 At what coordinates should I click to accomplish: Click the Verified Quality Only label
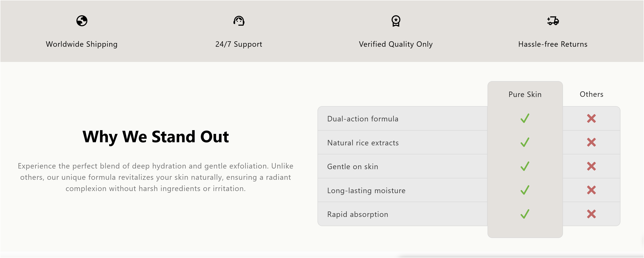[x=396, y=44]
